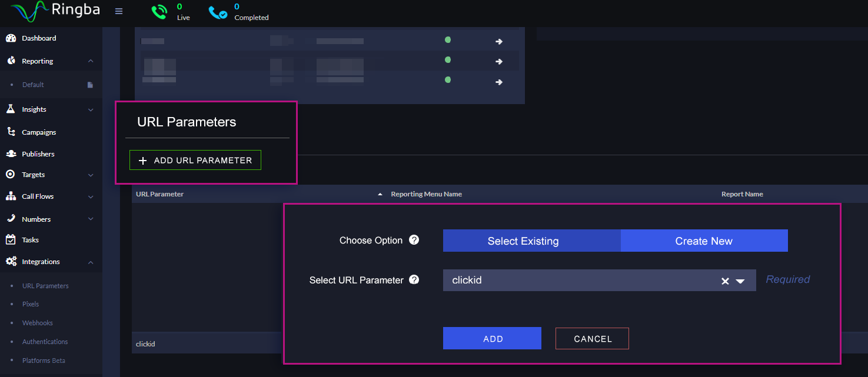The height and width of the screenshot is (377, 868).
Task: Click the Reporting Menu Name column header
Action: tap(426, 194)
